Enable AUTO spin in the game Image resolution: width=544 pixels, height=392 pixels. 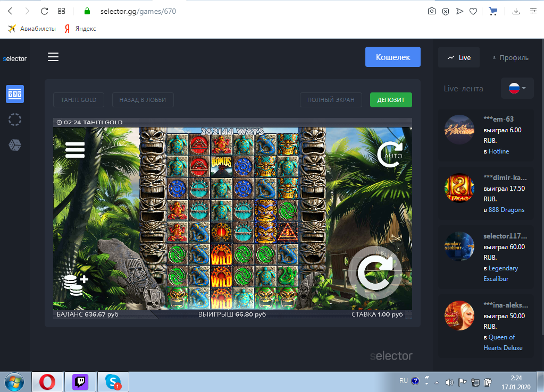tap(390, 155)
